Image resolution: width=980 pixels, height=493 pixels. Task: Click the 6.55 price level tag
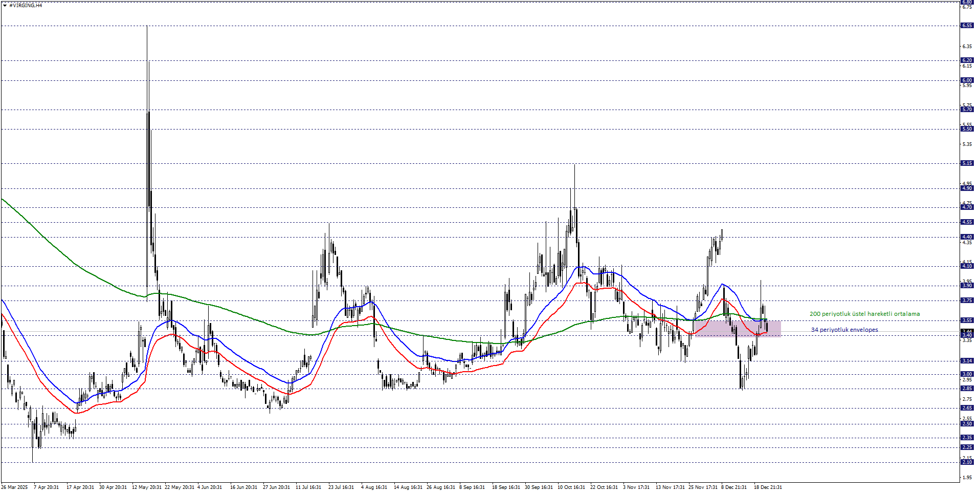(x=967, y=26)
